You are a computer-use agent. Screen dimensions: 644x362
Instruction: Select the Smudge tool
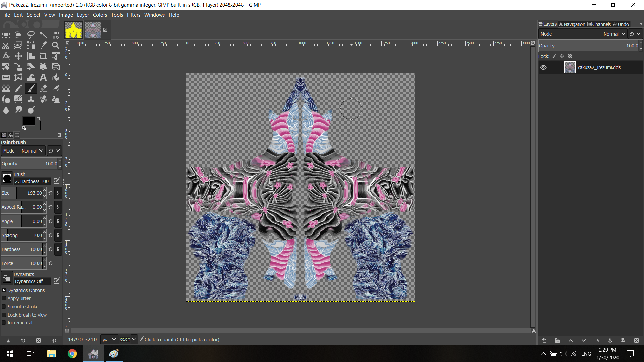coord(18,110)
